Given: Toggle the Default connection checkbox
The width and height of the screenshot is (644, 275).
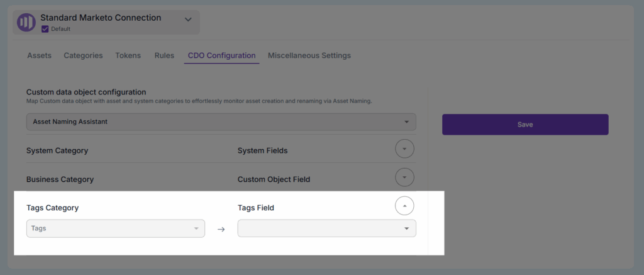Looking at the screenshot, I should (45, 29).
